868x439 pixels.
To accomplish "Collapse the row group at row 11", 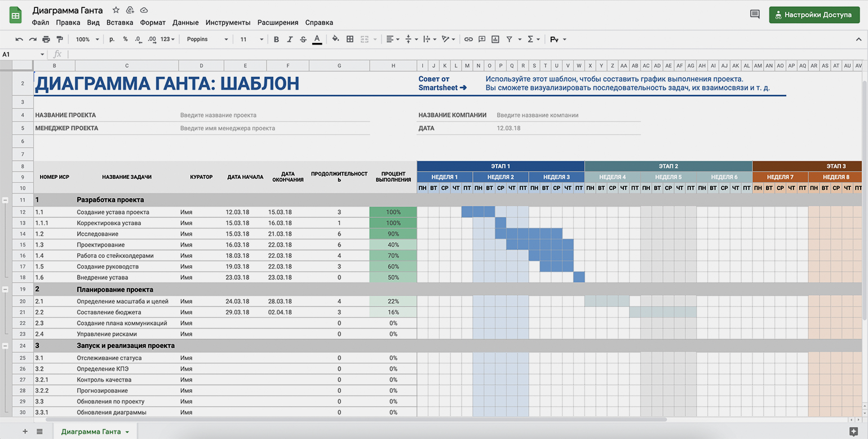I will tap(5, 200).
